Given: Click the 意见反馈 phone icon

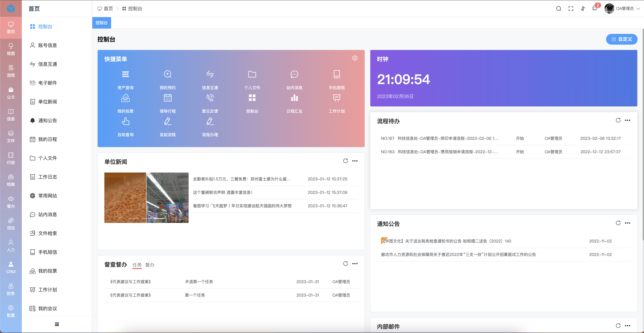Looking at the screenshot, I should pyautogui.click(x=210, y=98).
